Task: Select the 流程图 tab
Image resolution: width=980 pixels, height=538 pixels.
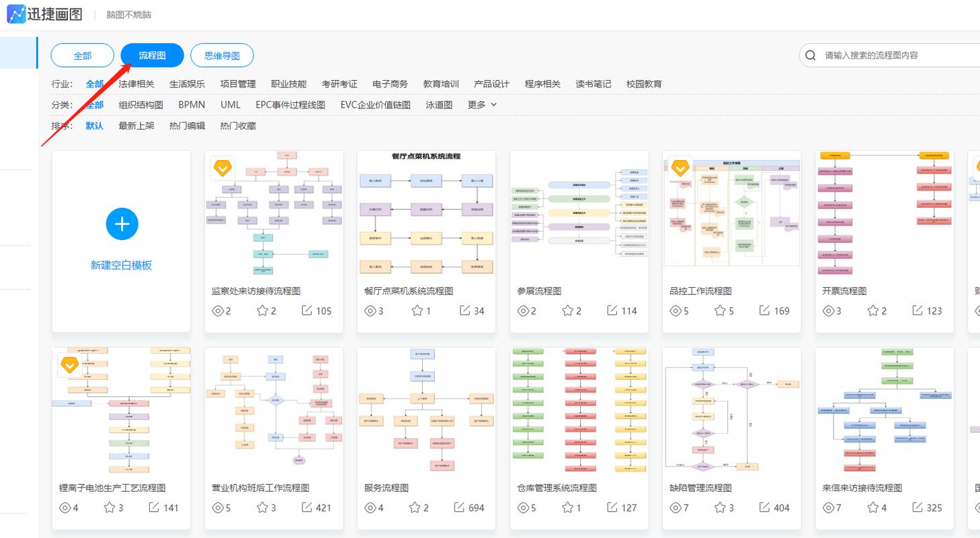Action: coord(152,56)
